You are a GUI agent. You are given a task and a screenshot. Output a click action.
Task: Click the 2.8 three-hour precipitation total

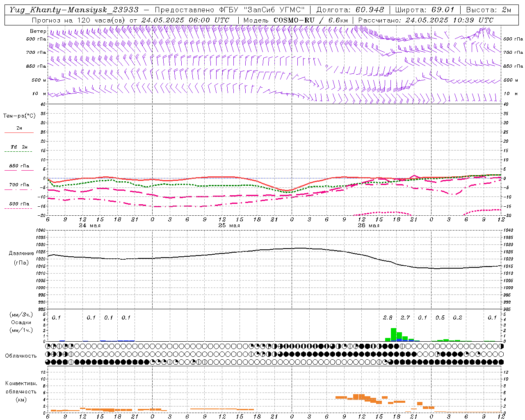click(x=388, y=317)
